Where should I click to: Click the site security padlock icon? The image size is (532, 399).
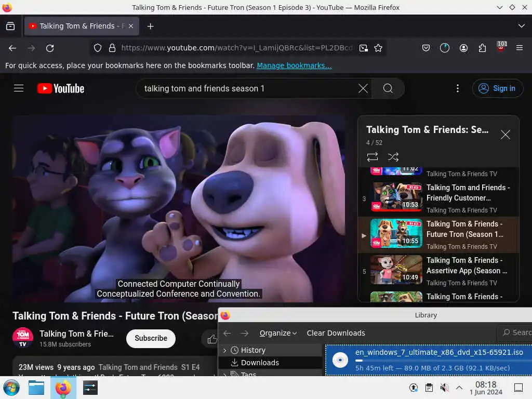pos(112,48)
